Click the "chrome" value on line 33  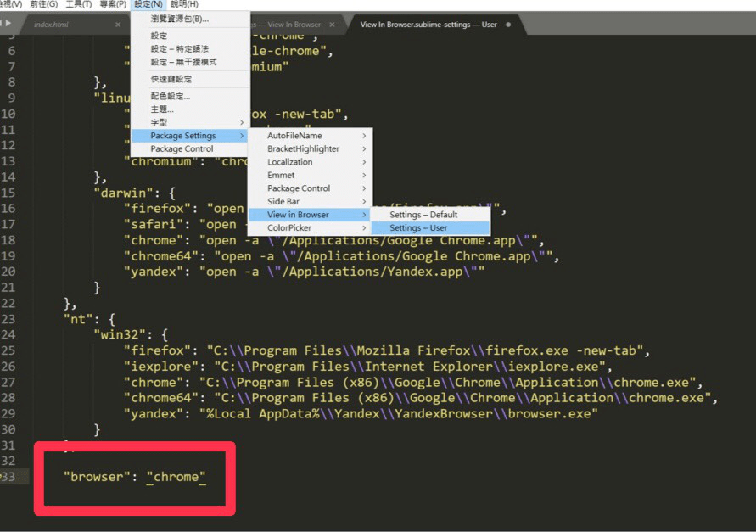pos(176,477)
